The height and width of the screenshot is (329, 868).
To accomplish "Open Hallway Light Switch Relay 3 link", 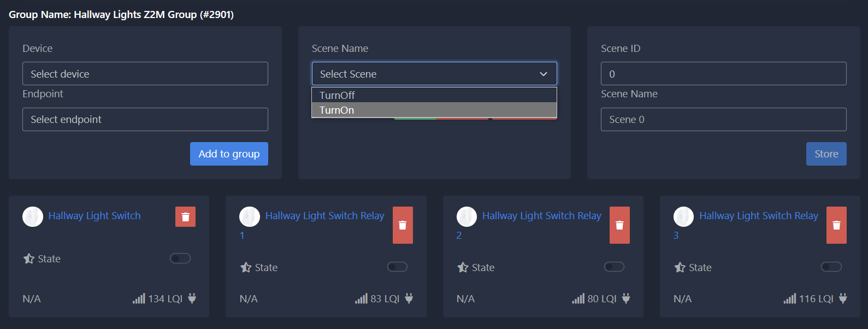I will [x=759, y=216].
